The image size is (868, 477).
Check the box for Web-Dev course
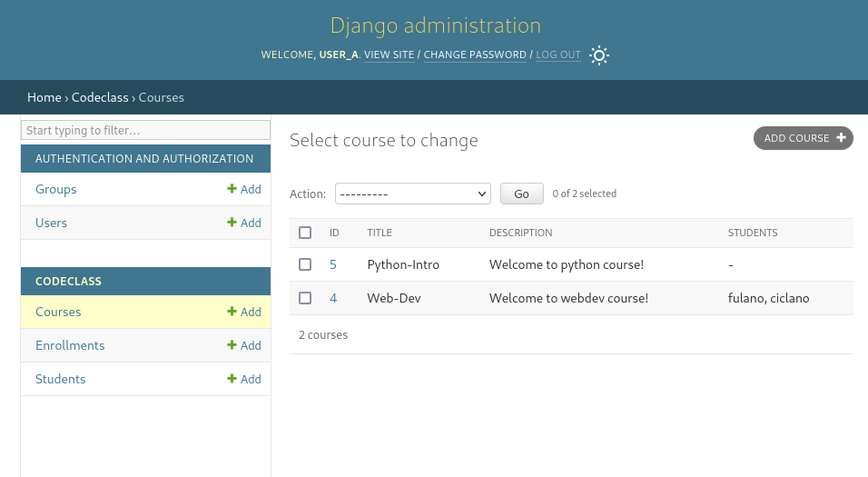305,298
